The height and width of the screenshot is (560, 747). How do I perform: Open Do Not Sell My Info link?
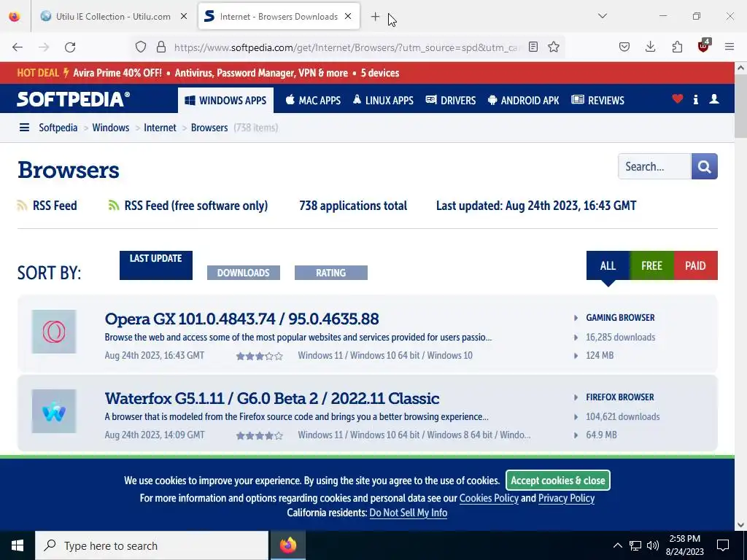click(409, 513)
